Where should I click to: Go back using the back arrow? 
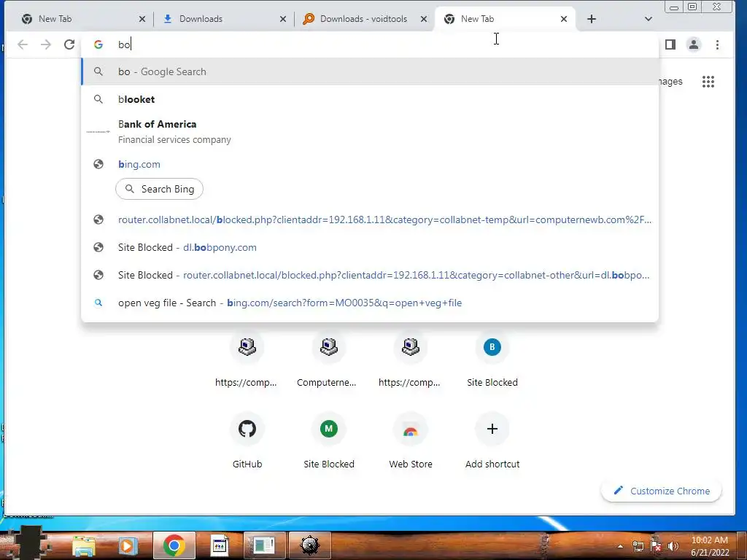(23, 44)
